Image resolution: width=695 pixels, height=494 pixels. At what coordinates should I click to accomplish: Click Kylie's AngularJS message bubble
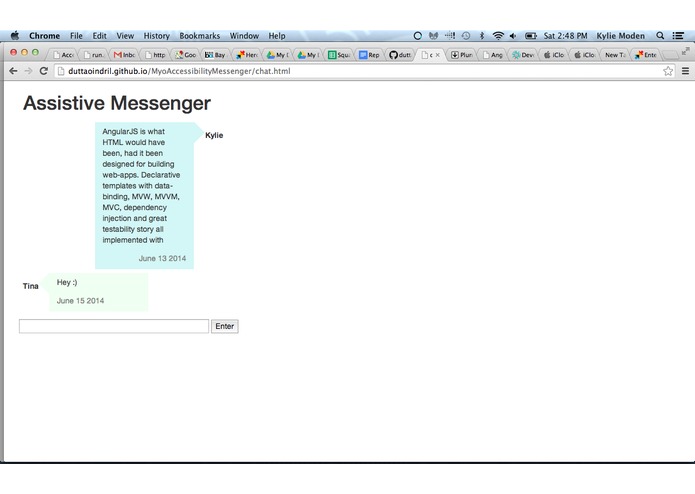(x=144, y=195)
